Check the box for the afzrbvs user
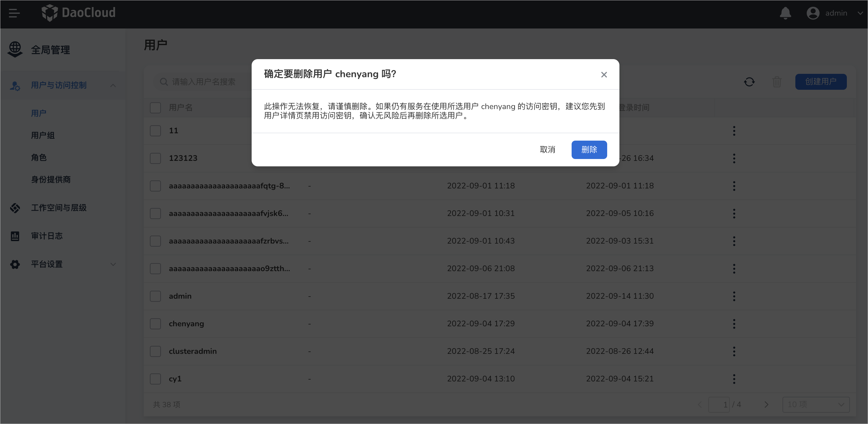The height and width of the screenshot is (424, 868). (x=155, y=241)
